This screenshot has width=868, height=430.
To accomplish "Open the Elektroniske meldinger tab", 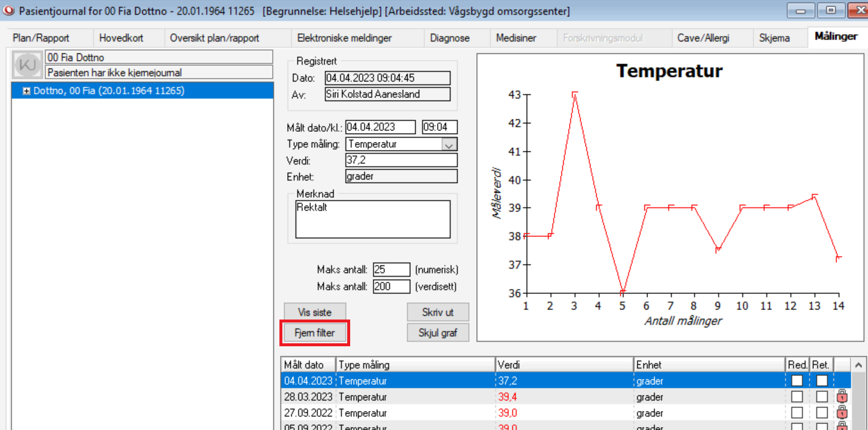I will [344, 38].
